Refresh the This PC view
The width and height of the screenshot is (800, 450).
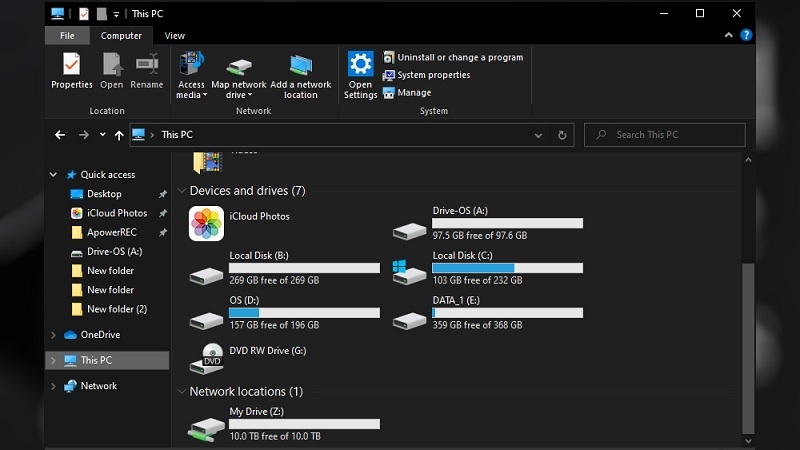click(x=562, y=135)
